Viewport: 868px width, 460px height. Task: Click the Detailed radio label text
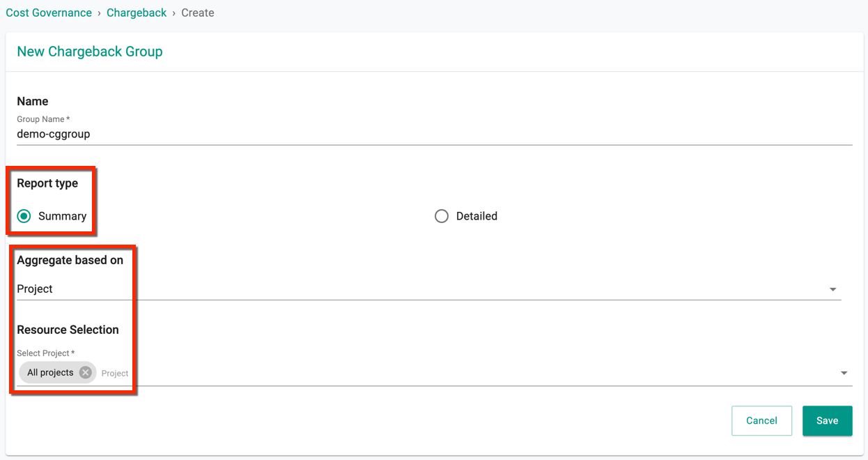(x=476, y=216)
